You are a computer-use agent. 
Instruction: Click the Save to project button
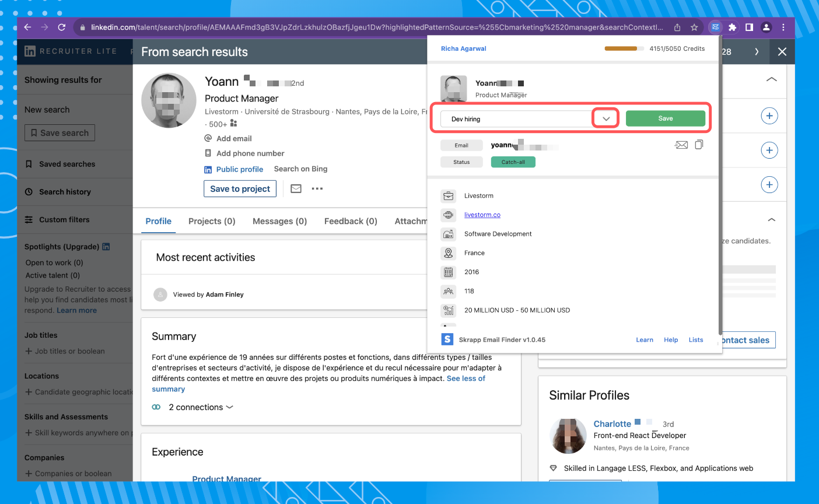(240, 189)
